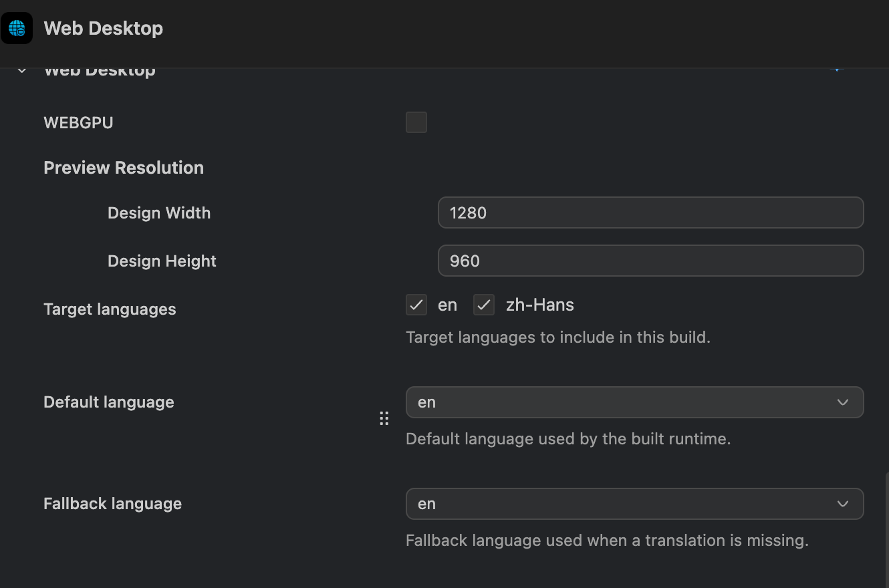Click 'Fallback language used when a translation is missing.'

tap(607, 541)
